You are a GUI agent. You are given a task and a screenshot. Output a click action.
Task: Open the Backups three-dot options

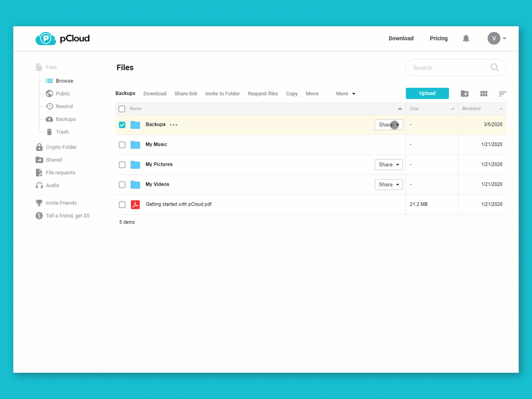pyautogui.click(x=174, y=125)
